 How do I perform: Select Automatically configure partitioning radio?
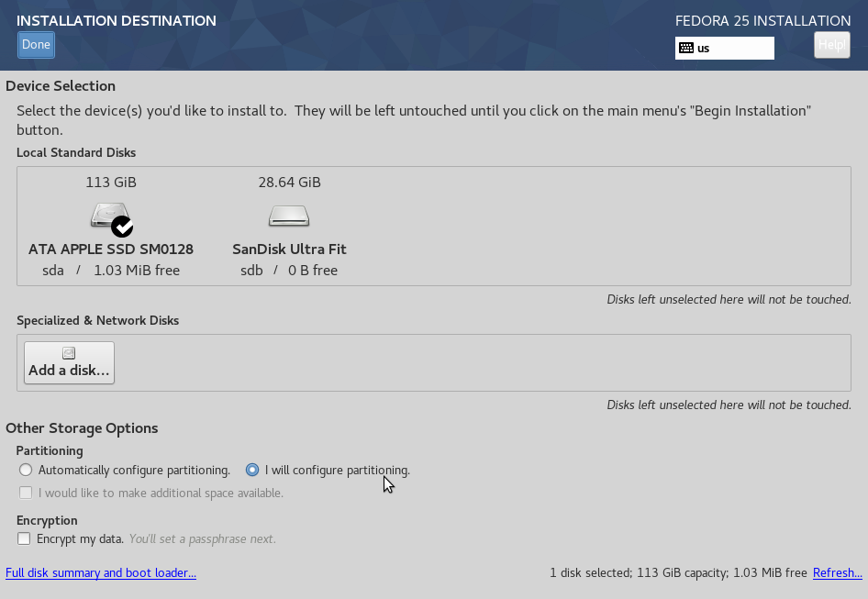tap(26, 470)
